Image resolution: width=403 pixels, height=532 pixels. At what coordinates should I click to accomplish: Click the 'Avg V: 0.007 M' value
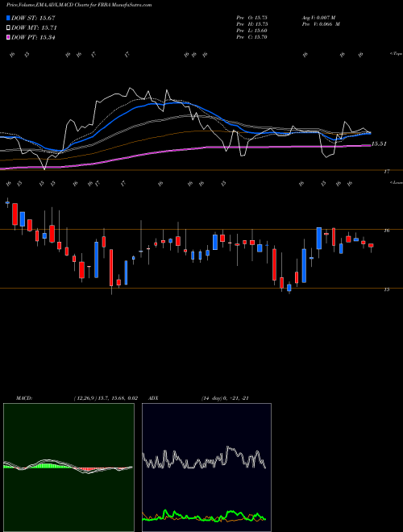318,17
